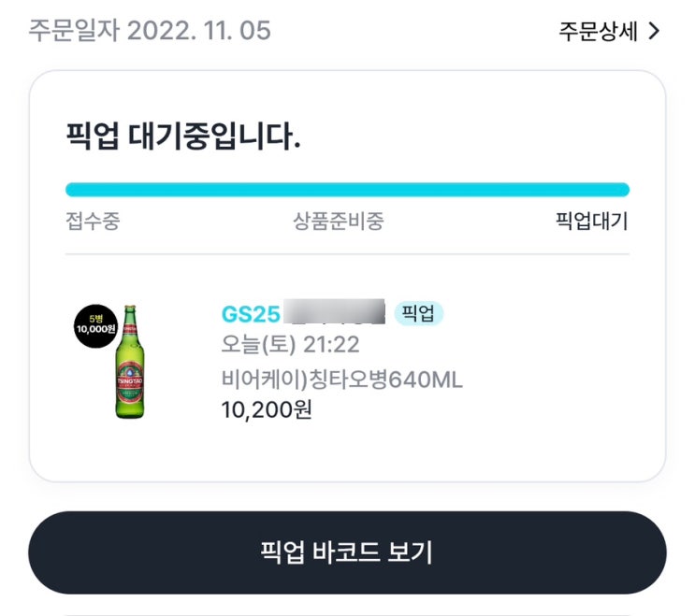Tap the 10,200원 price text
The width and height of the screenshot is (695, 616).
(267, 409)
